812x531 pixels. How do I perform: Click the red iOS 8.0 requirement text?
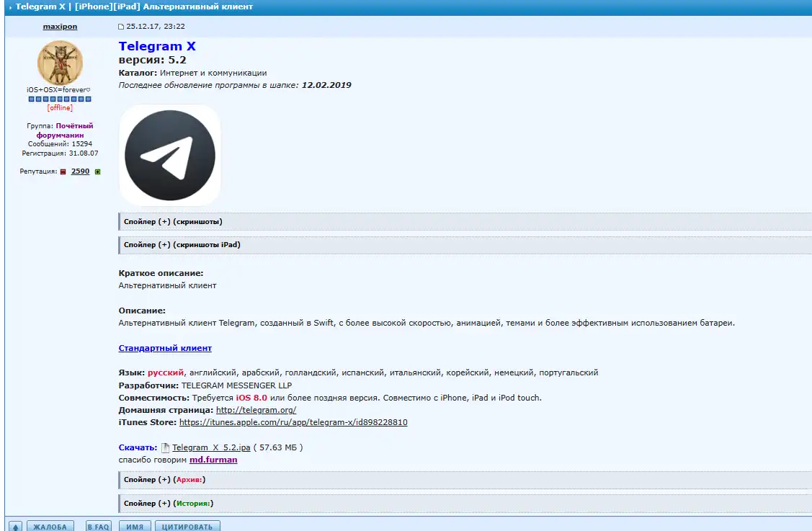point(251,398)
